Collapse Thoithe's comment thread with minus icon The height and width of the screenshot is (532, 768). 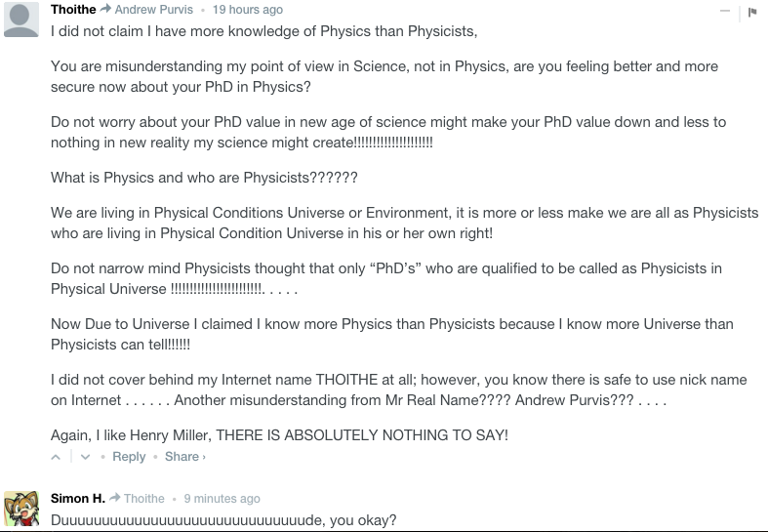(725, 12)
